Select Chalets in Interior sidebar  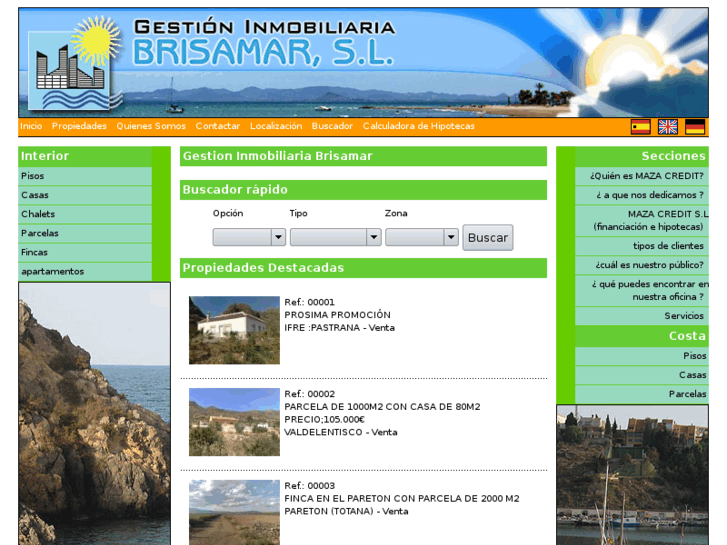click(x=85, y=214)
